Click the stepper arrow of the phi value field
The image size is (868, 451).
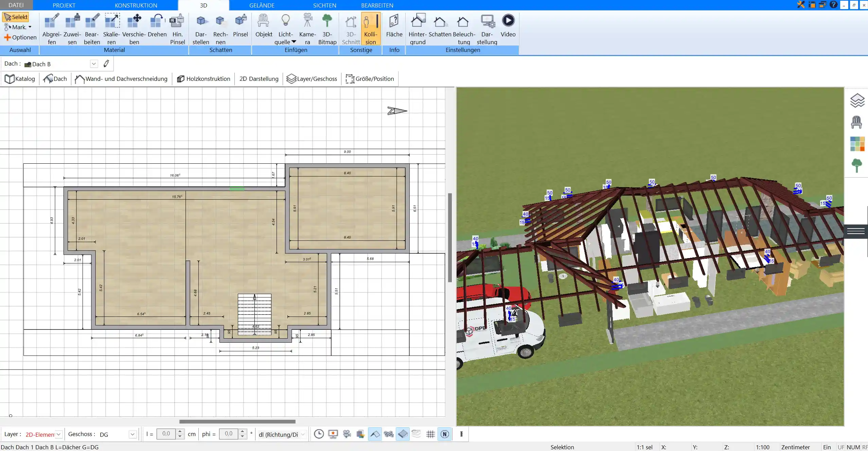[x=242, y=434]
